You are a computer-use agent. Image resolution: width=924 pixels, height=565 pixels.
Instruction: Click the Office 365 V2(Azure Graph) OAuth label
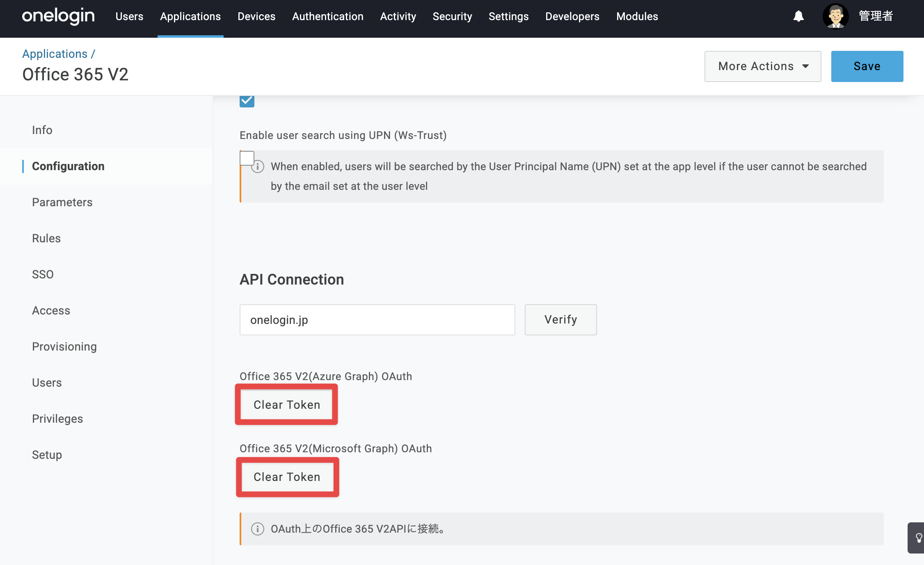[x=326, y=376]
